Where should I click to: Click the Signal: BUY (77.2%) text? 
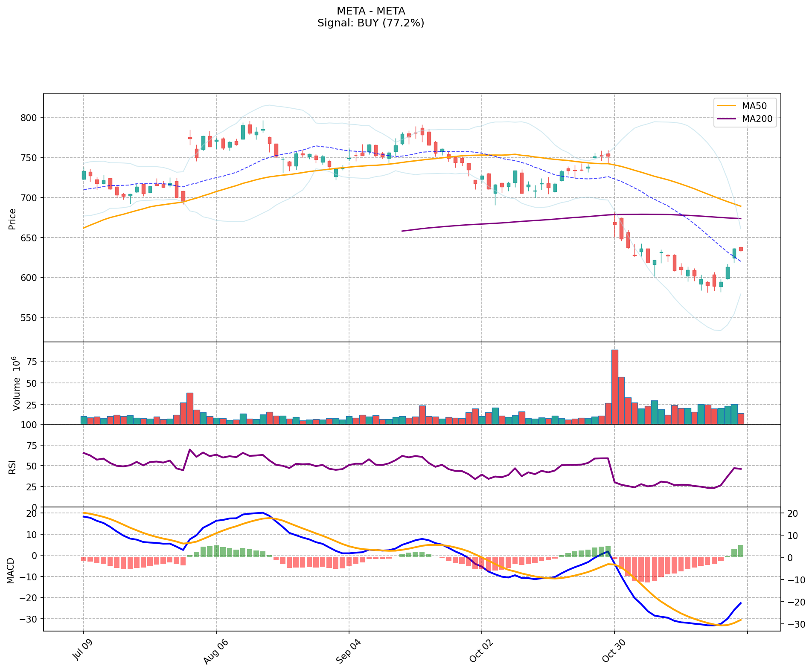(370, 23)
